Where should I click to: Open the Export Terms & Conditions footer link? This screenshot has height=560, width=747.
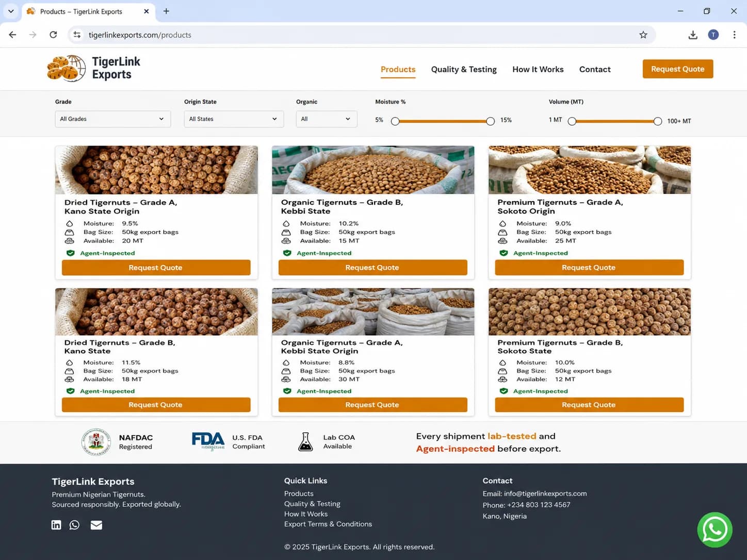[328, 524]
